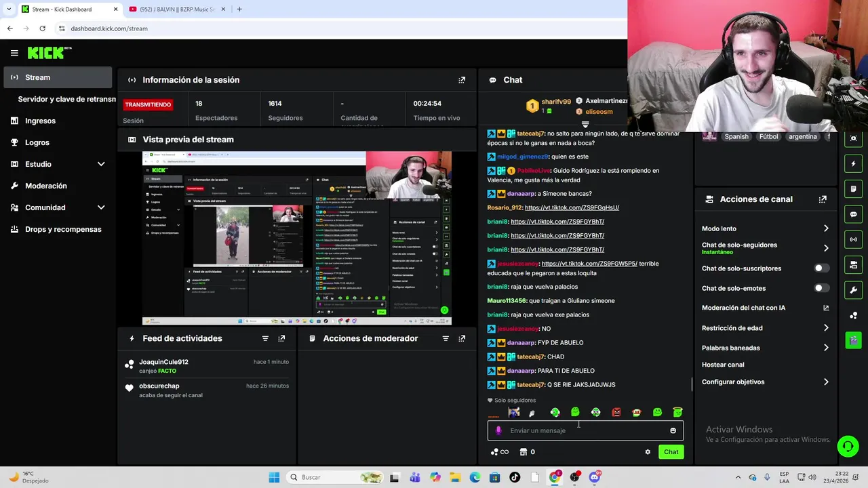Open the Chrome tab search dropdown

9,9
